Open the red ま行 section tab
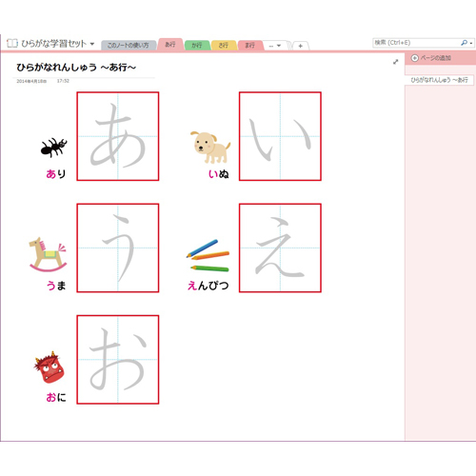 [250, 46]
